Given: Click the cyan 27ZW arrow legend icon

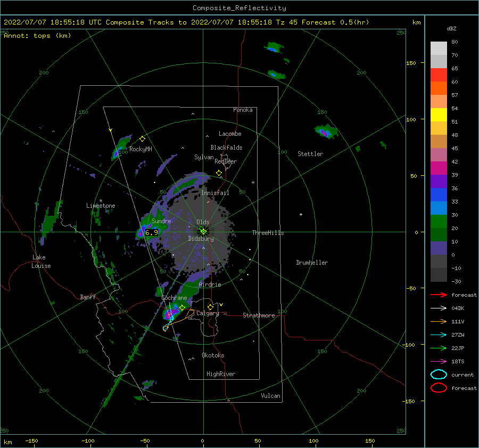Looking at the screenshot, I should (439, 335).
